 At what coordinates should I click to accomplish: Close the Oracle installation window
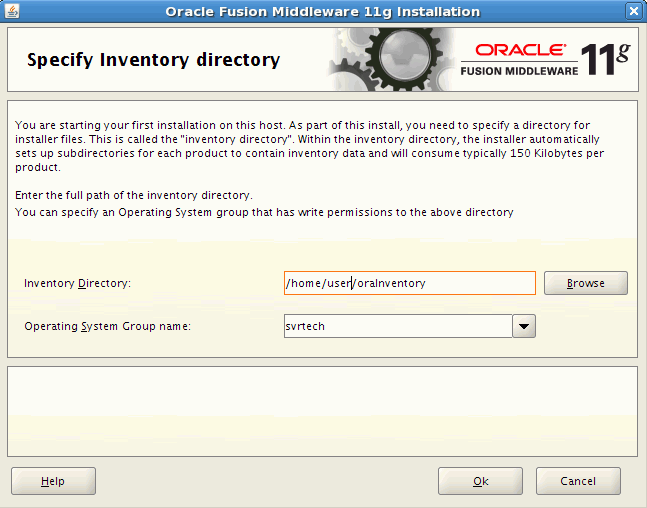[x=634, y=11]
